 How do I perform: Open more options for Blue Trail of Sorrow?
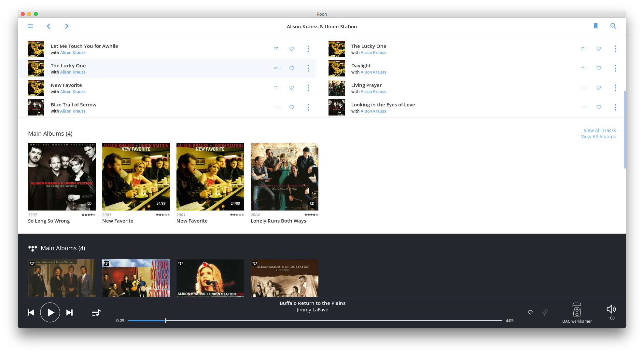308,107
